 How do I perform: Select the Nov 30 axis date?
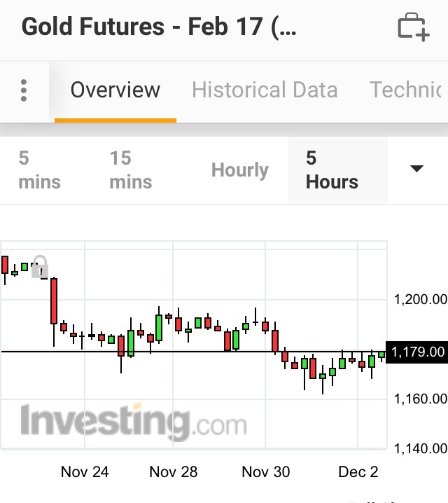pyautogui.click(x=265, y=471)
